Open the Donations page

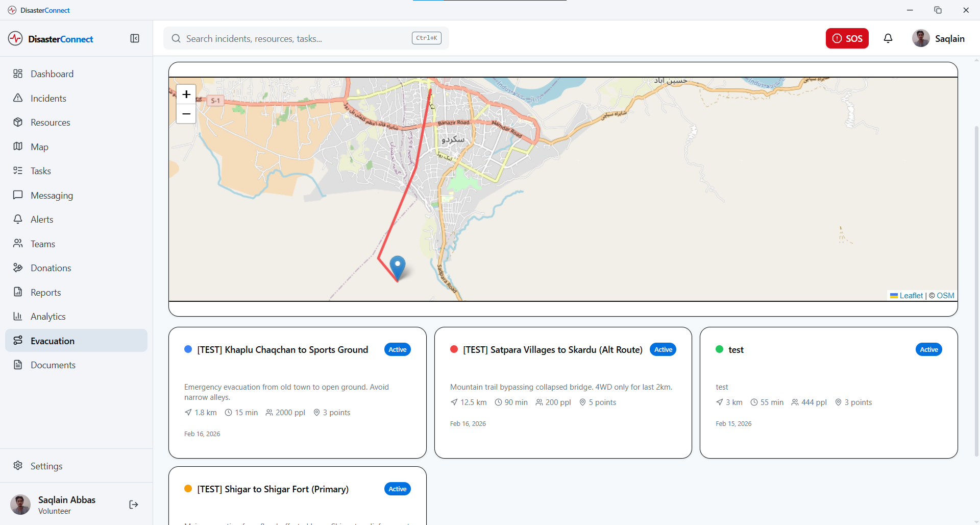click(51, 268)
